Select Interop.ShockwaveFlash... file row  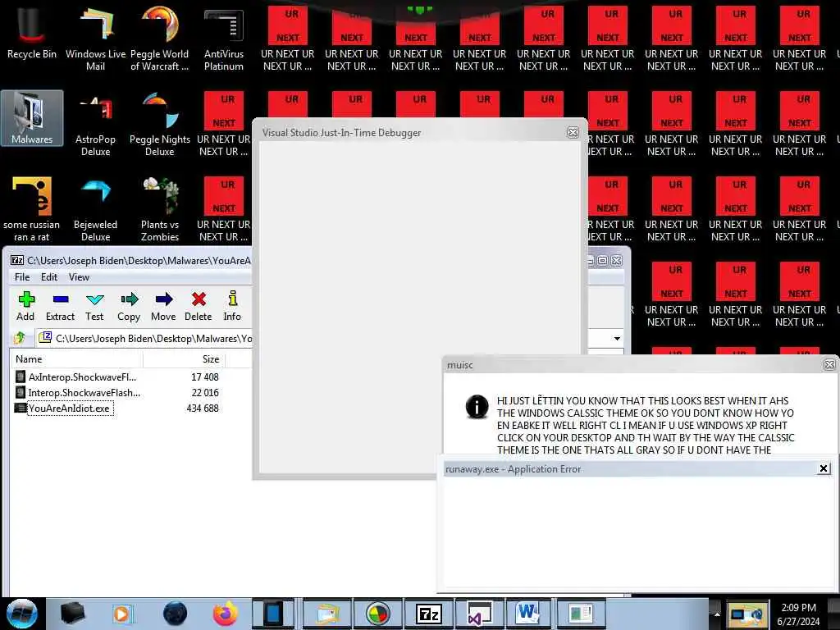click(x=78, y=393)
